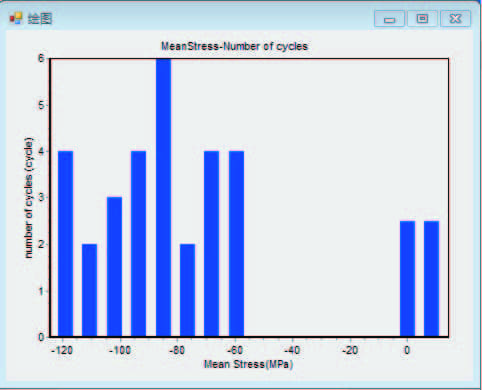482x390 pixels.
Task: Click the -80 x-axis tick label
Action: point(177,350)
